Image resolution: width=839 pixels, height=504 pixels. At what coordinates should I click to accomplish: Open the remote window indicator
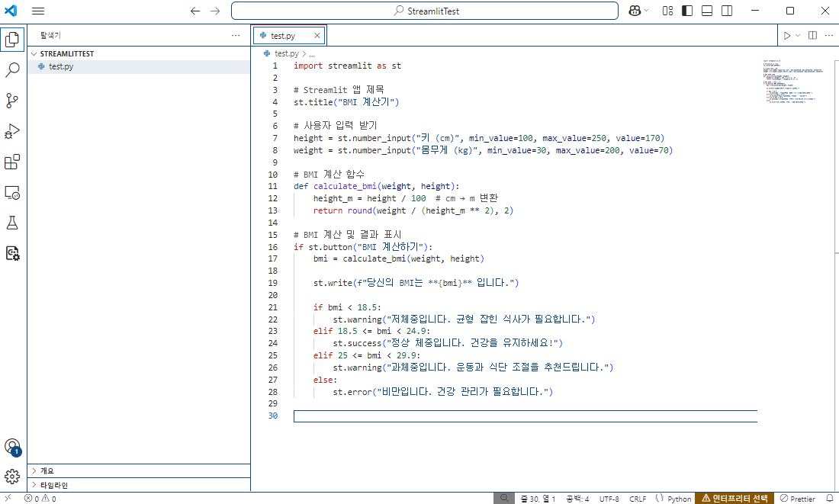(8, 498)
